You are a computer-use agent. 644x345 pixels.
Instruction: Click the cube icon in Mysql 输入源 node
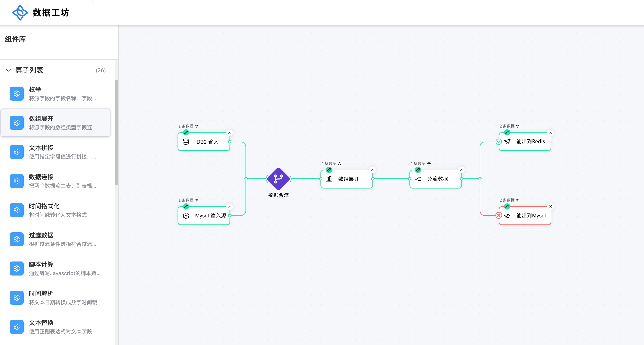(186, 216)
